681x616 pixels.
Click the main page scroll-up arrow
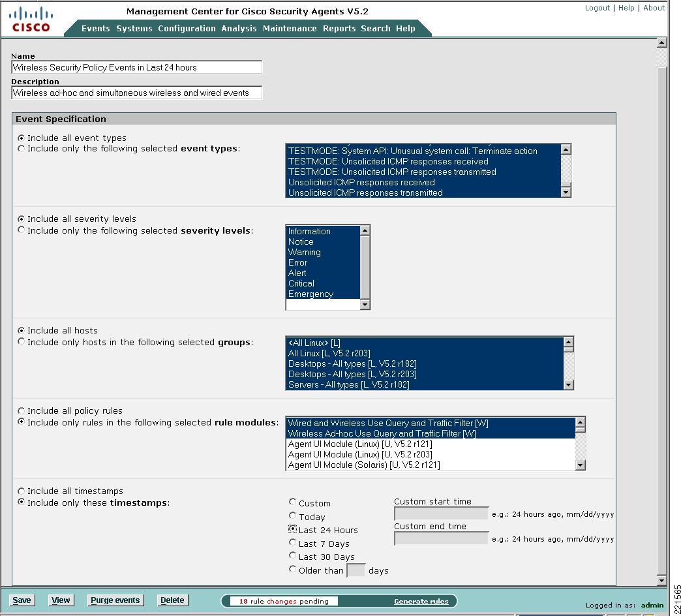(x=661, y=42)
